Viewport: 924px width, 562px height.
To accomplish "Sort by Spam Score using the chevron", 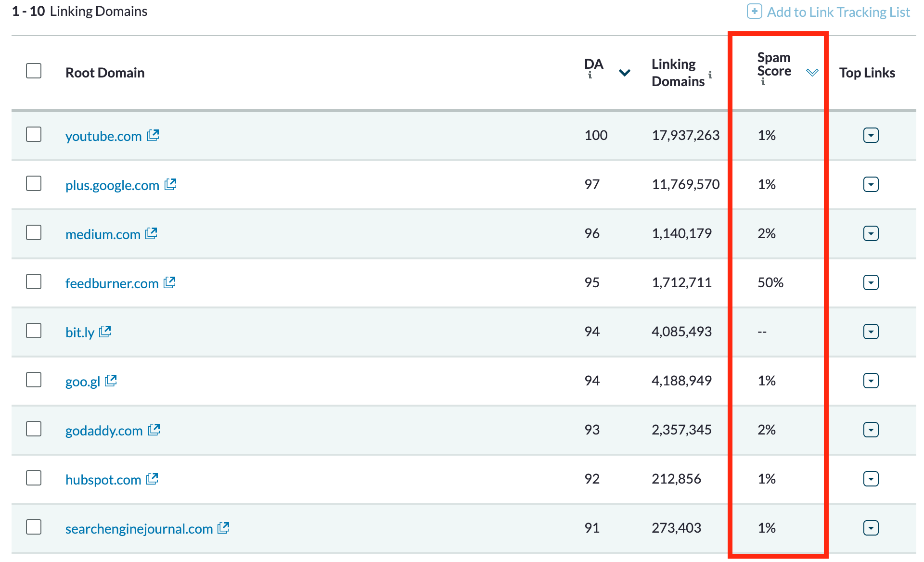I will [x=812, y=73].
